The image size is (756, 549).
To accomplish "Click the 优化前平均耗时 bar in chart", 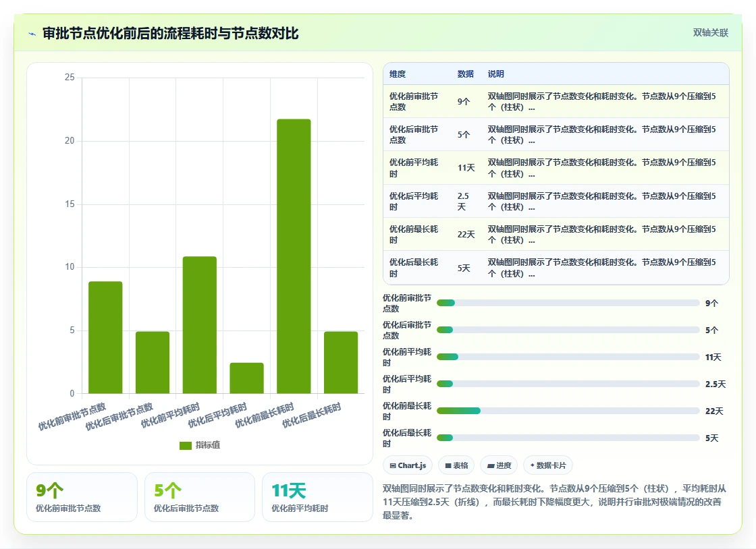I will (200, 325).
